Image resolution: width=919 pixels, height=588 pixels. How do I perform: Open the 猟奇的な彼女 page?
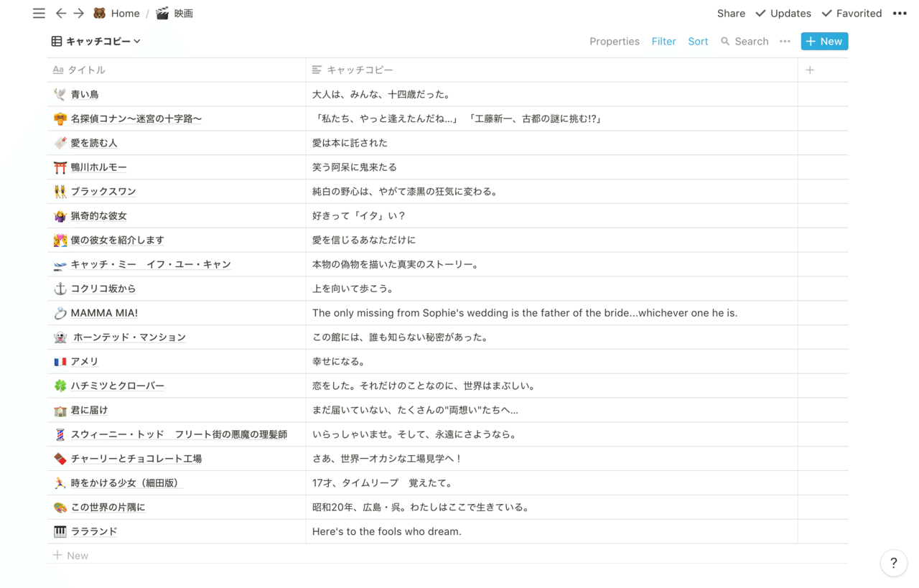98,216
